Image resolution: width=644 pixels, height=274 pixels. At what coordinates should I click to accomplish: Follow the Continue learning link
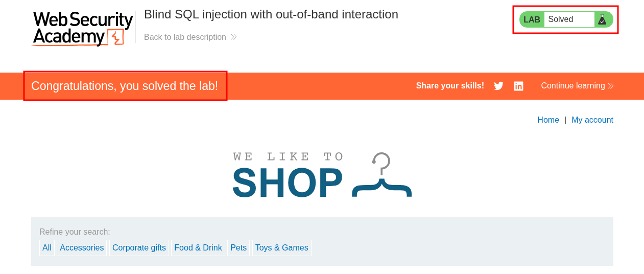[x=573, y=86]
